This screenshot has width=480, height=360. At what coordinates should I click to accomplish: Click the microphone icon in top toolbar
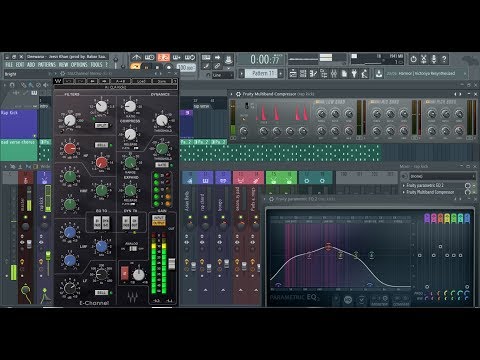434,59
